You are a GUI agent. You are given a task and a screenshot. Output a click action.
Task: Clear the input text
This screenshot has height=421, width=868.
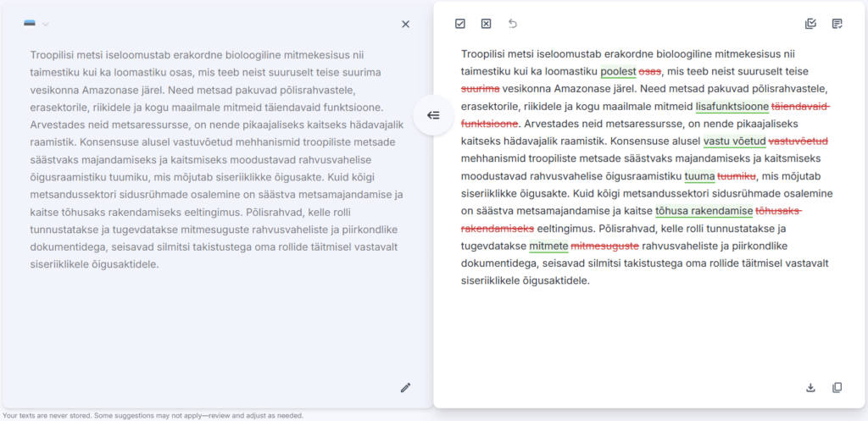coord(405,24)
